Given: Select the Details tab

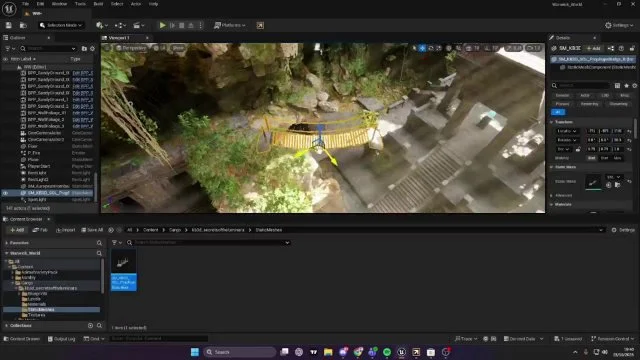Looking at the screenshot, I should coord(563,38).
